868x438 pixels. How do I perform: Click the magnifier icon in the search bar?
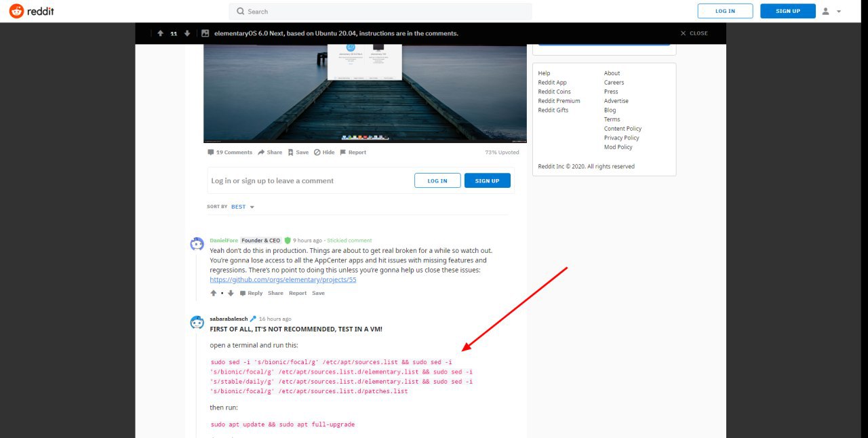click(x=241, y=12)
